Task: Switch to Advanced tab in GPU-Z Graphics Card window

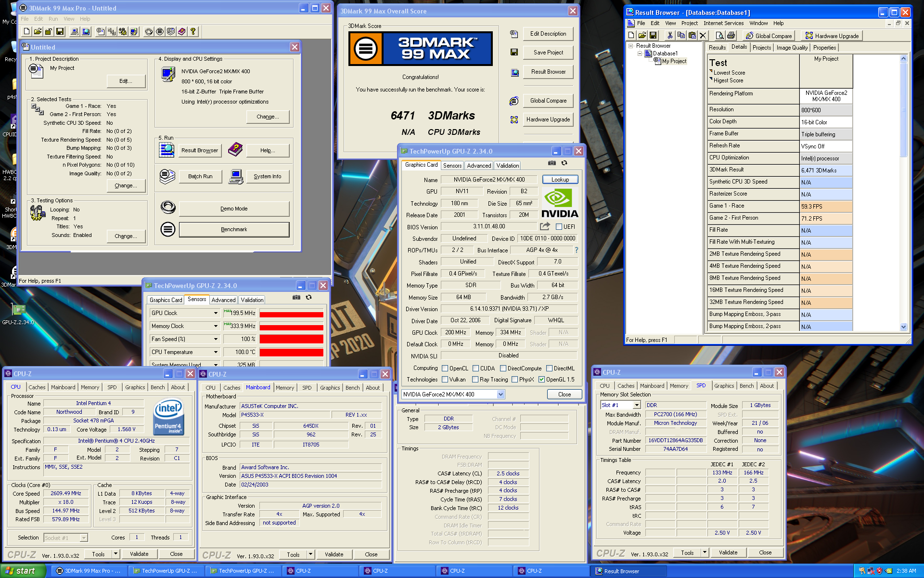Action: click(x=479, y=166)
